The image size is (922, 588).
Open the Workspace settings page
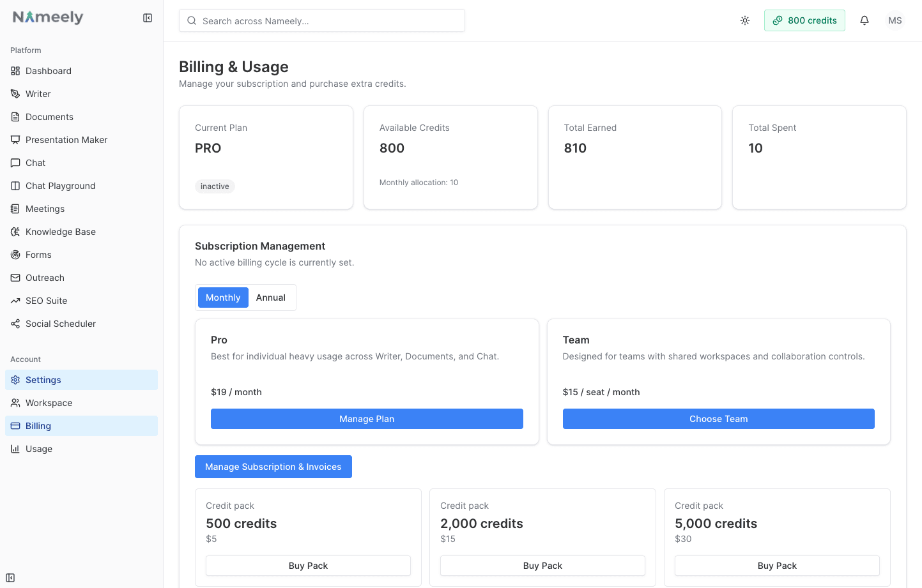tap(49, 403)
